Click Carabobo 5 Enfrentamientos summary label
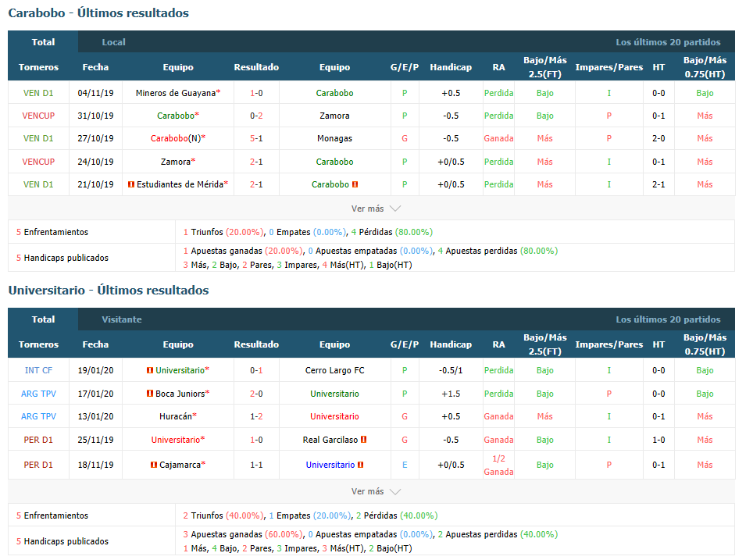Viewport: 753px width, 560px height. [x=52, y=232]
